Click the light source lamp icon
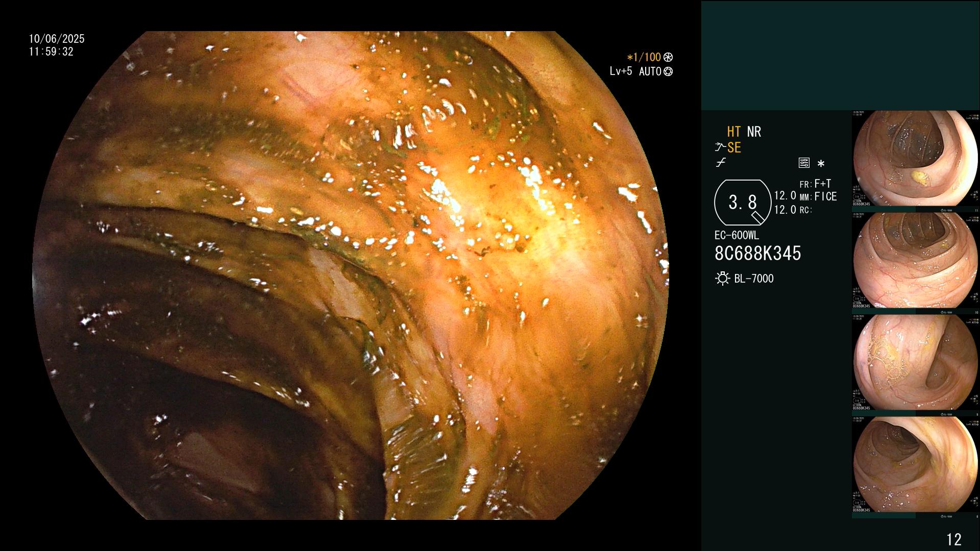The width and height of the screenshot is (980, 551). pos(722,279)
